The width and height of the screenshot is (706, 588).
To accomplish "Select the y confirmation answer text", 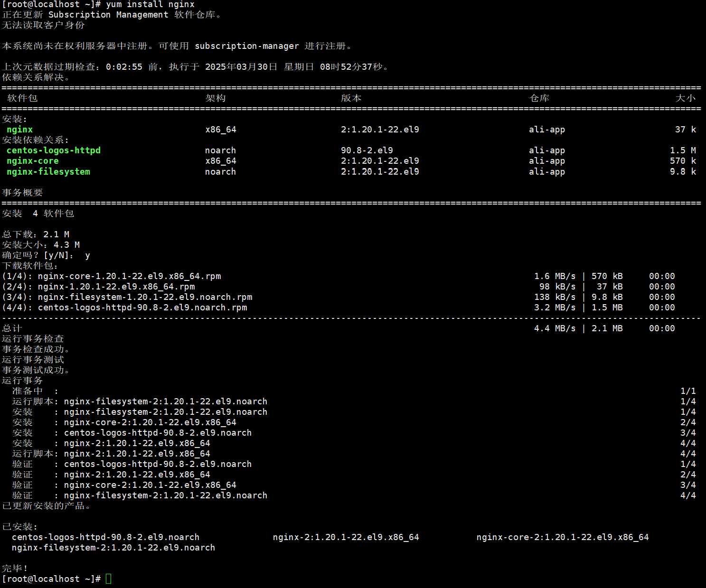I will coord(87,255).
